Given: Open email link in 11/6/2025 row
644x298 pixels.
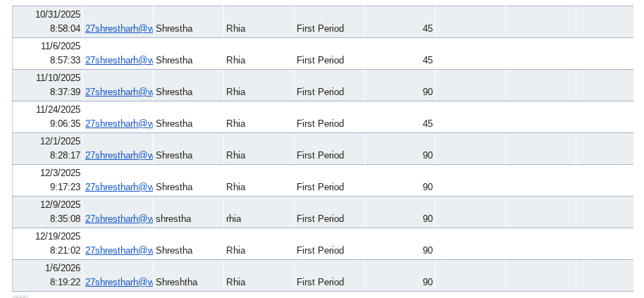Looking at the screenshot, I should tap(118, 61).
